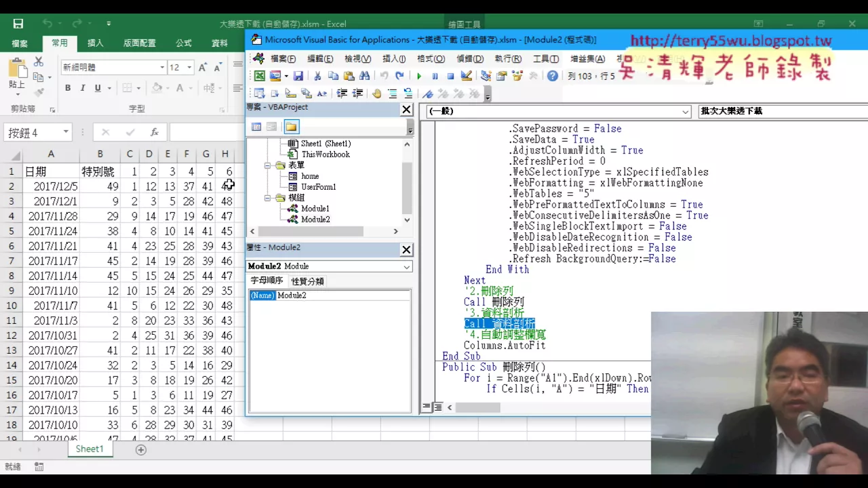The image size is (868, 488).
Task: Toggle Underline in Excel ribbon
Action: [x=98, y=88]
